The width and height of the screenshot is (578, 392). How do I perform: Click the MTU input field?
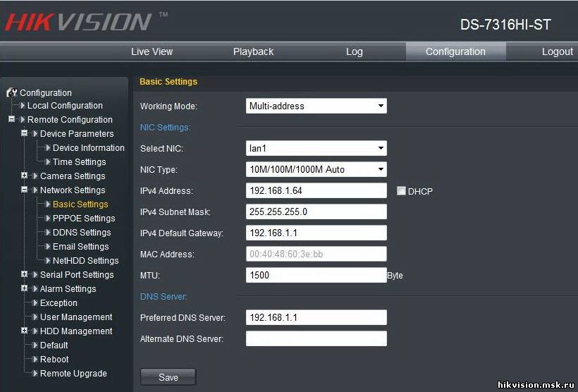coord(316,275)
